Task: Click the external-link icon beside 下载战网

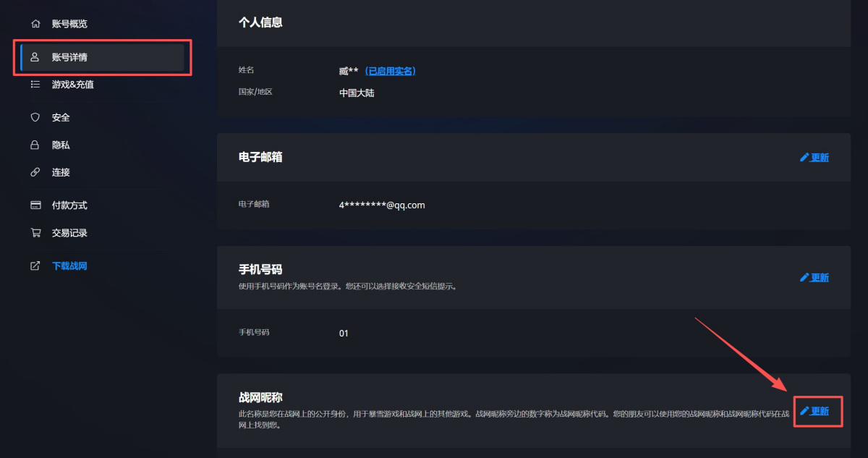Action: (x=35, y=266)
